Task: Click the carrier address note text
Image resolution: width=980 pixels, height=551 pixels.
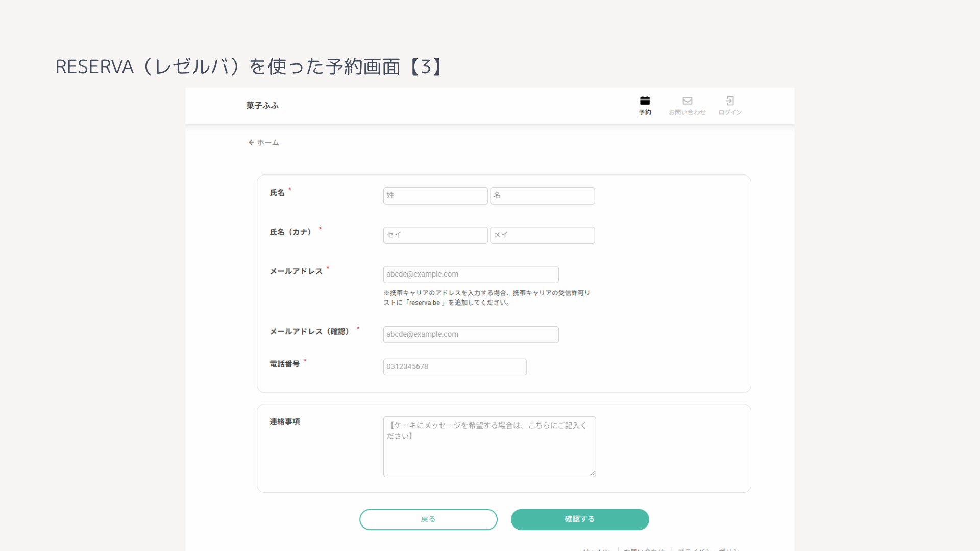Action: tap(487, 298)
